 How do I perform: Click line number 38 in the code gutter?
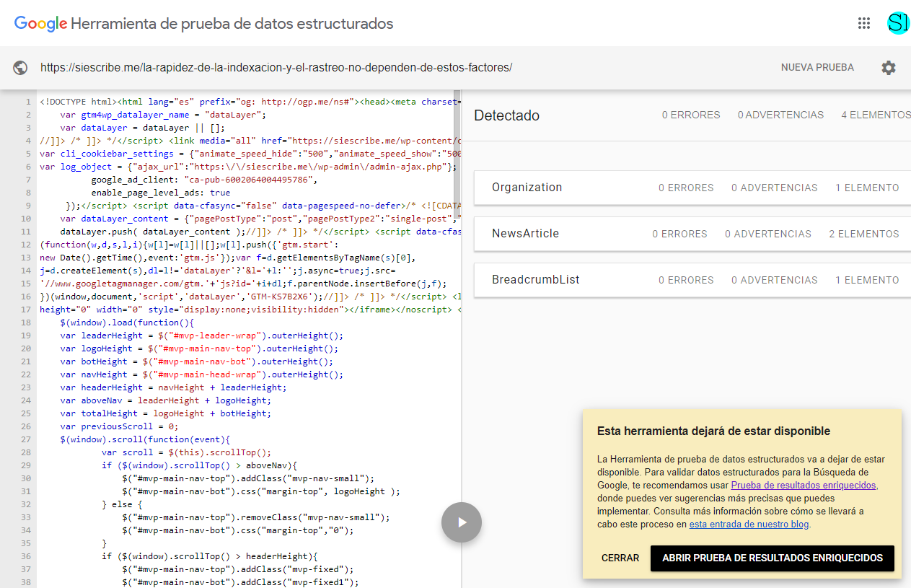[x=26, y=582]
